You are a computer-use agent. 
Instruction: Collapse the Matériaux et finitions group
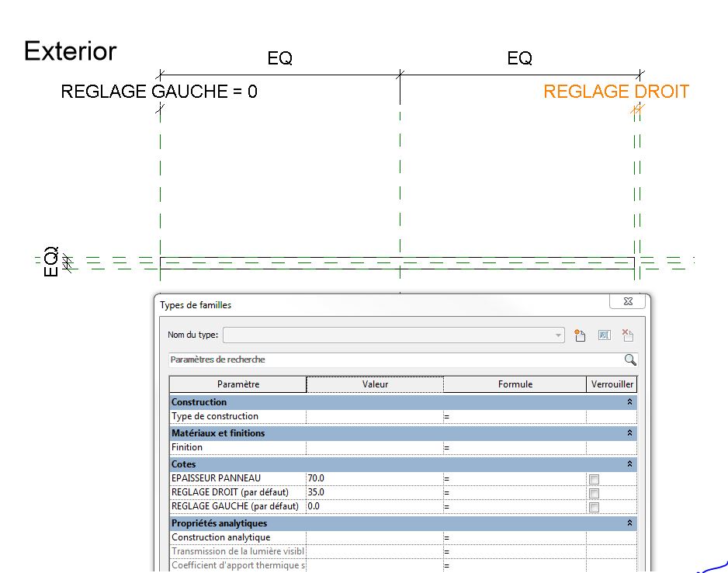[629, 433]
